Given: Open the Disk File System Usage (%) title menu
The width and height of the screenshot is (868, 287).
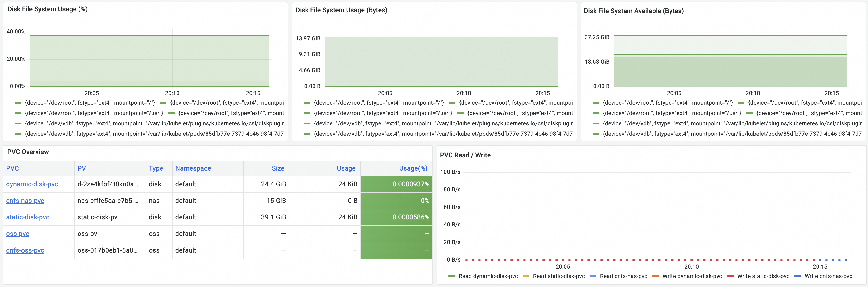Looking at the screenshot, I should (x=48, y=9).
